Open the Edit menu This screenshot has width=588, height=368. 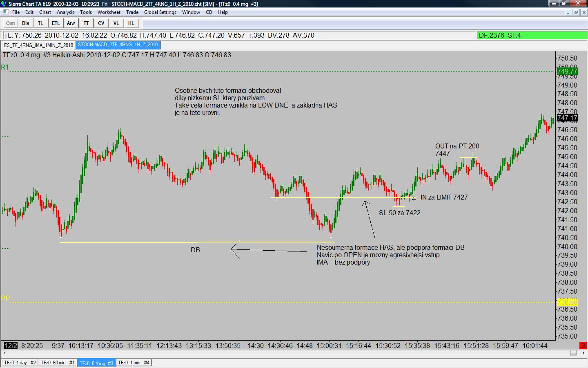click(29, 12)
